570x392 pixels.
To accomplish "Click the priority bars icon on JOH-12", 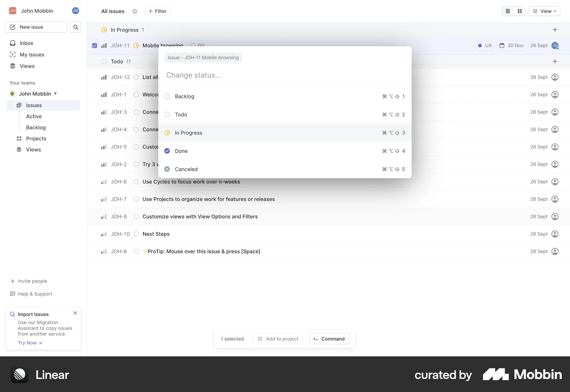I will [104, 77].
